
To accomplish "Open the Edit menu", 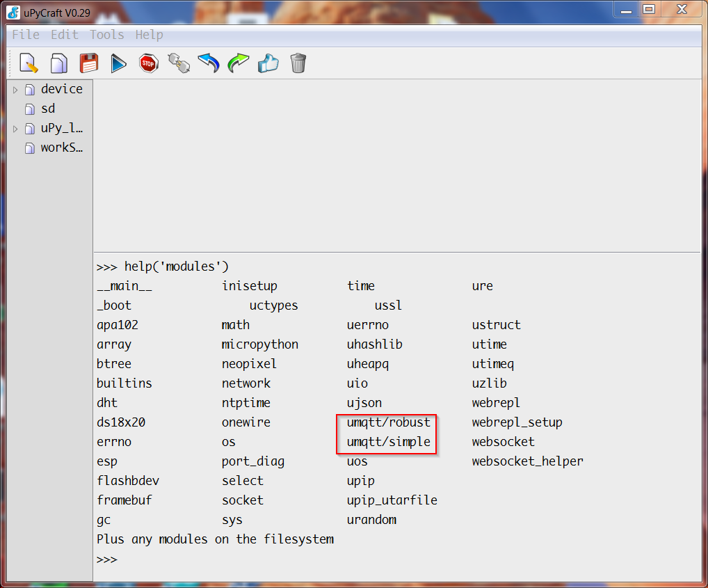I will pos(64,35).
